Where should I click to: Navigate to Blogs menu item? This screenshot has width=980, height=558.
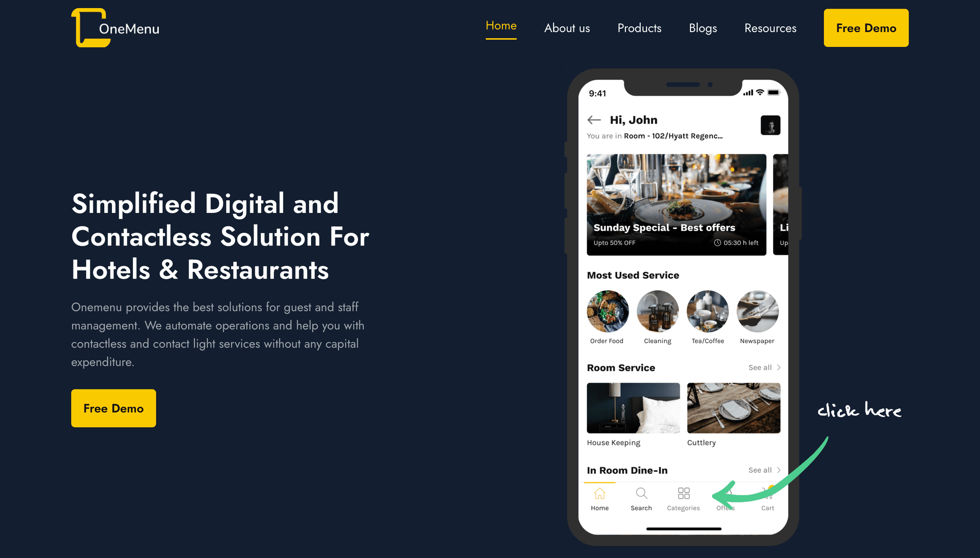click(x=702, y=28)
